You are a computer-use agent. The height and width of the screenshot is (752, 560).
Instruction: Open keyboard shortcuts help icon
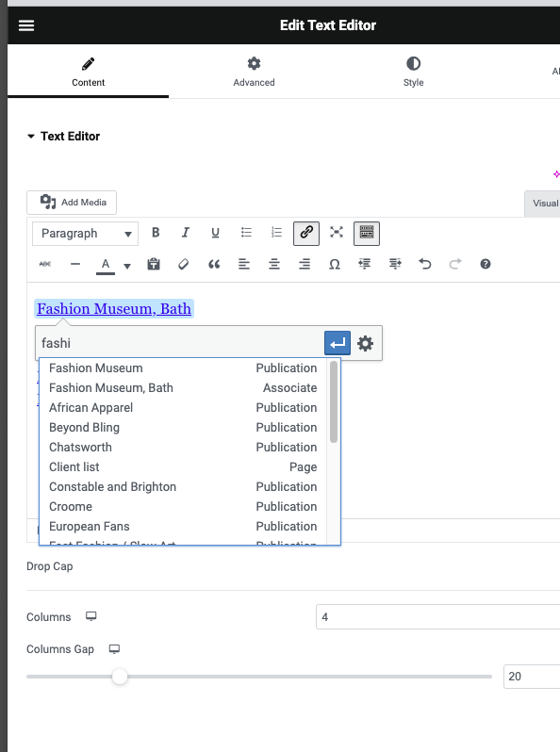coord(486,264)
